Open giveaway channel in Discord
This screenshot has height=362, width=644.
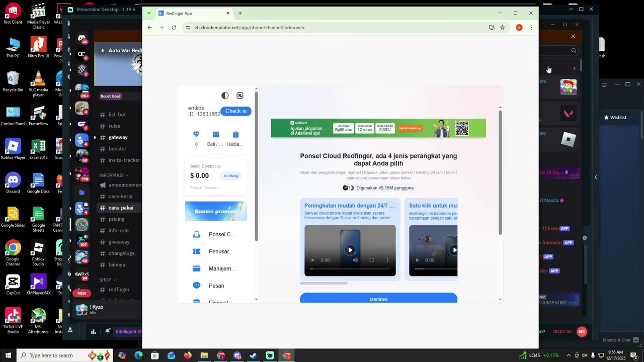(119, 242)
